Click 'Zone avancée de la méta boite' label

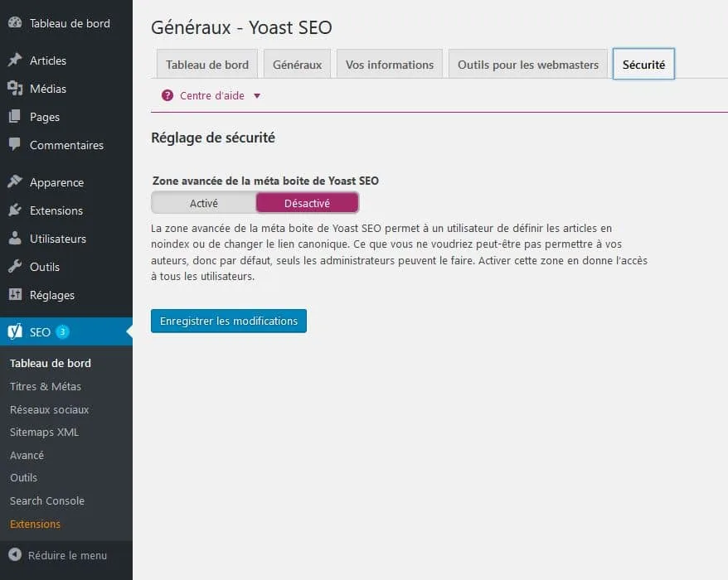tap(265, 181)
